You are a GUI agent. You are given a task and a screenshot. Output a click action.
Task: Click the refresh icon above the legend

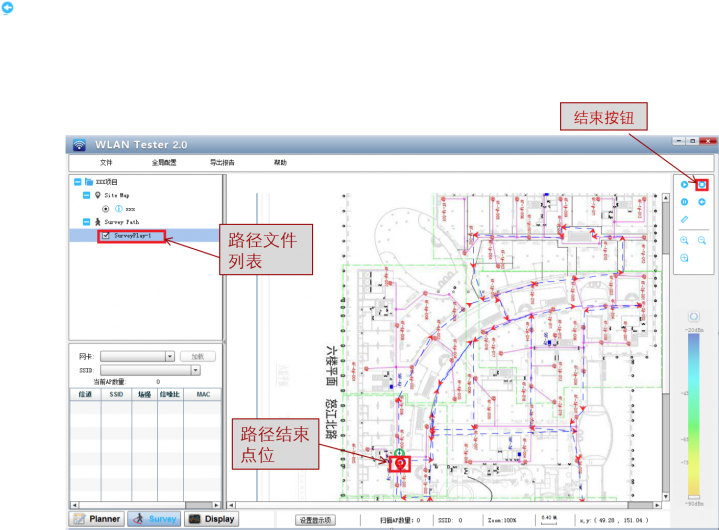[x=694, y=316]
